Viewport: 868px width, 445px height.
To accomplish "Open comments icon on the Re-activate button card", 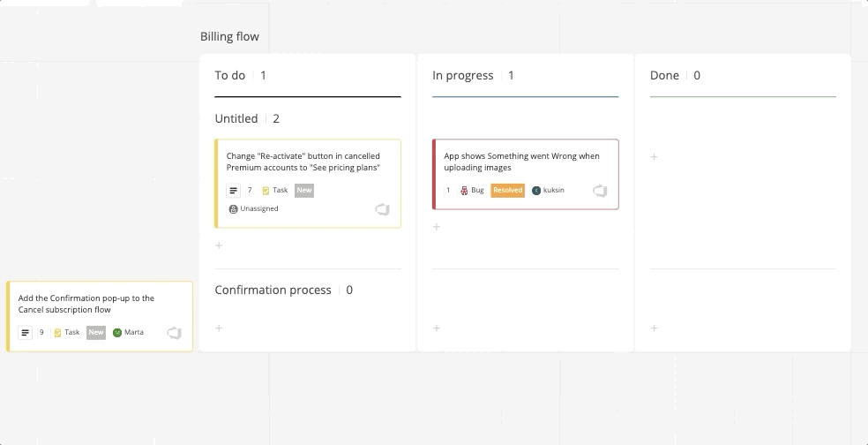I will pyautogui.click(x=382, y=209).
